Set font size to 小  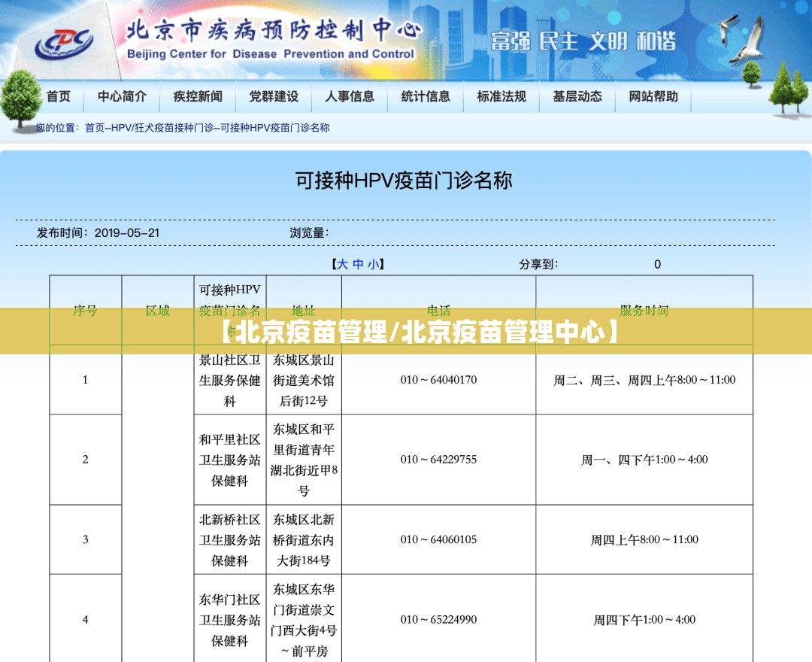(x=373, y=264)
